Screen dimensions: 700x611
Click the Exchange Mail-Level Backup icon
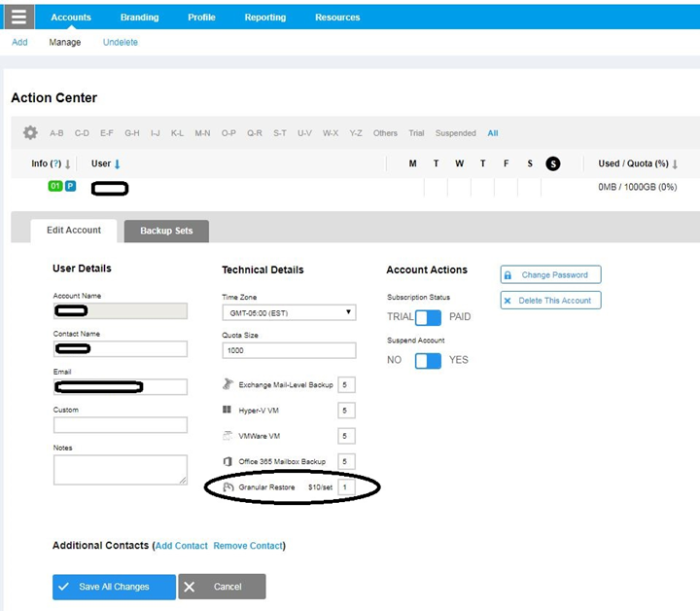tap(227, 384)
